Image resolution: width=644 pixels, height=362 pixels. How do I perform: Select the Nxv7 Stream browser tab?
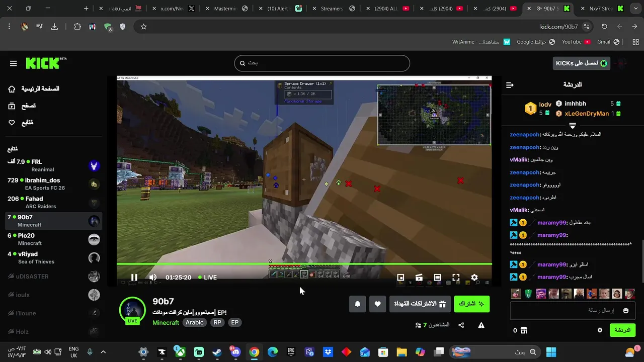click(x=602, y=9)
